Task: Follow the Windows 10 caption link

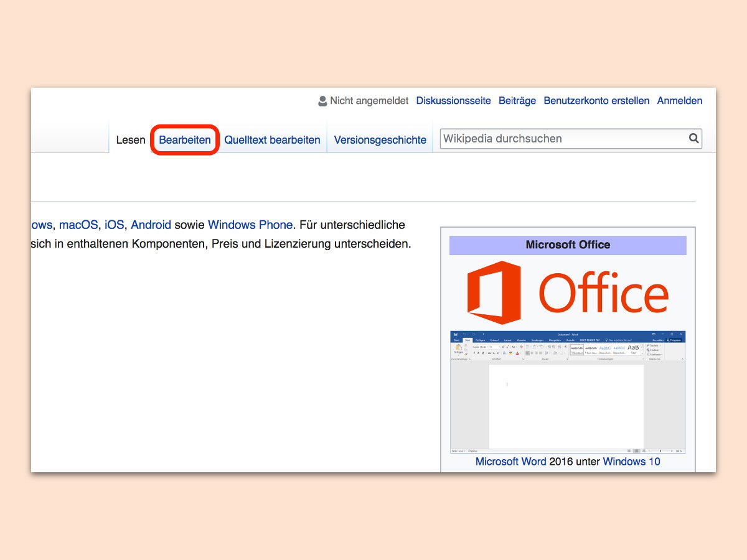Action: pos(632,462)
